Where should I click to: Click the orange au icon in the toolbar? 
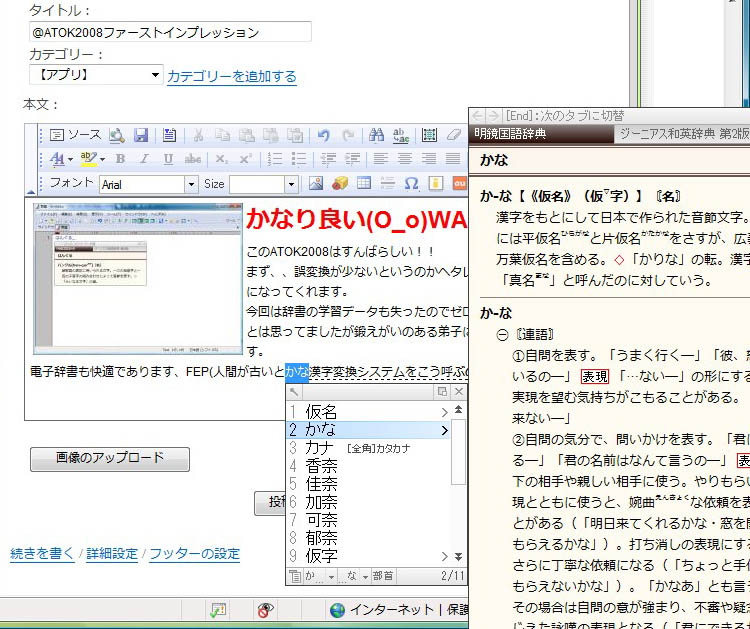click(x=460, y=183)
